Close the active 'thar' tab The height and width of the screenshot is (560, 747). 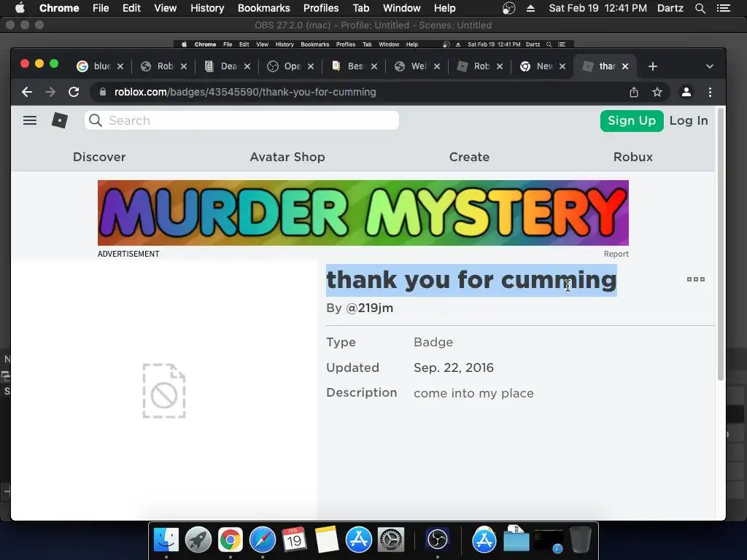[x=625, y=66]
